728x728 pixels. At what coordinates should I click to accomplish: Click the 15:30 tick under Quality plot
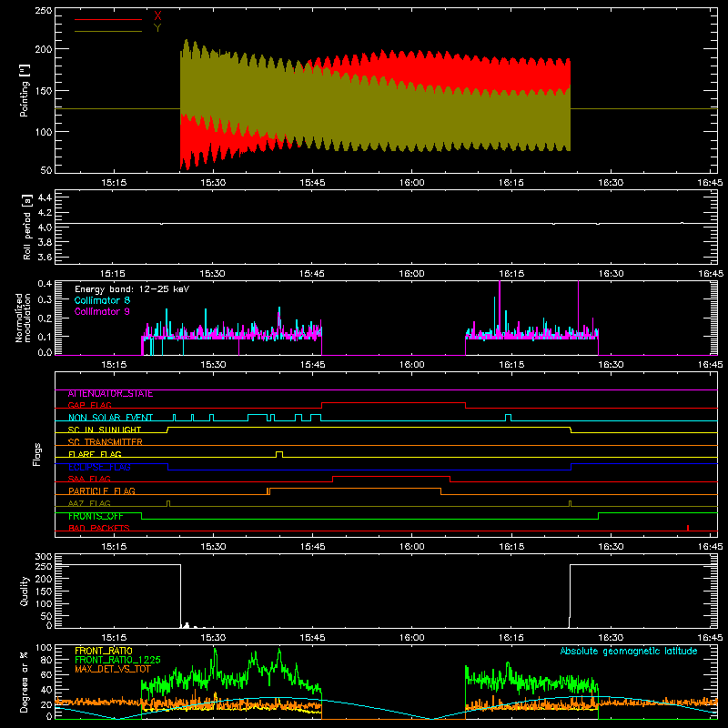[x=213, y=638]
